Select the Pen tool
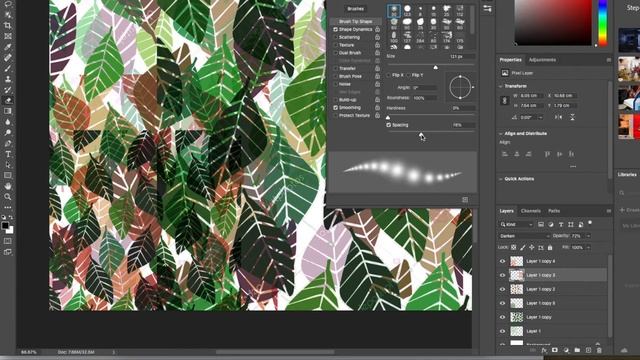Viewport: 640px width, 360px height. [8, 143]
